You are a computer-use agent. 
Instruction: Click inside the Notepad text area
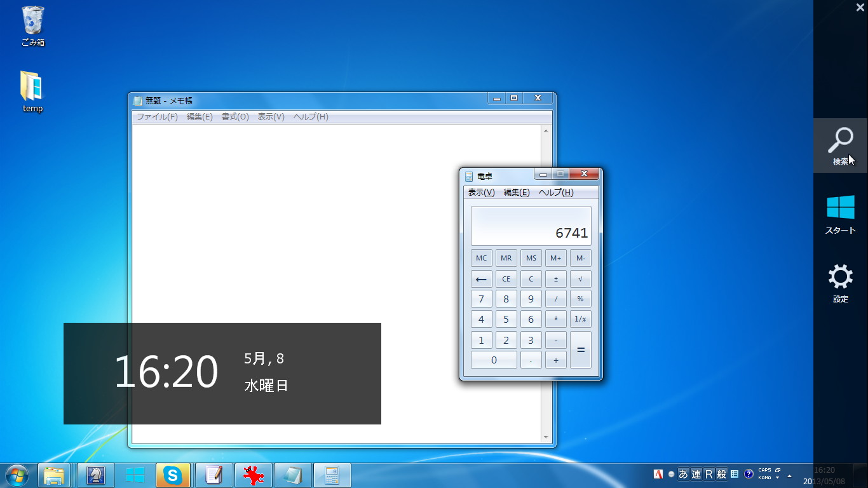[336, 283]
